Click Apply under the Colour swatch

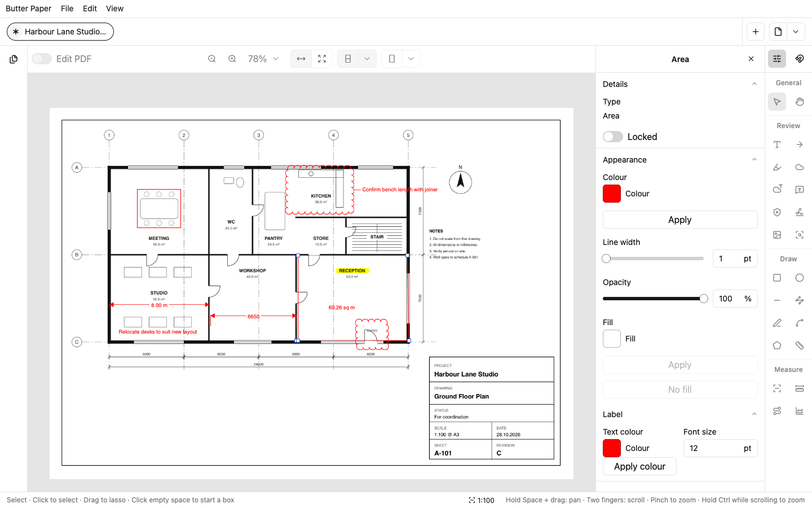(680, 220)
